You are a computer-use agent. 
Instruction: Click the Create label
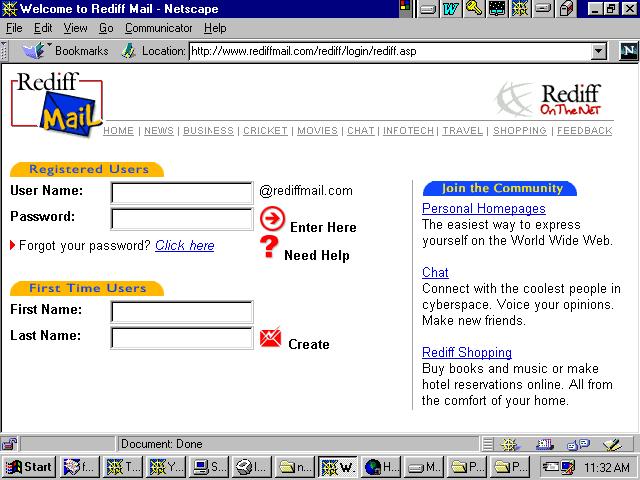(x=309, y=344)
